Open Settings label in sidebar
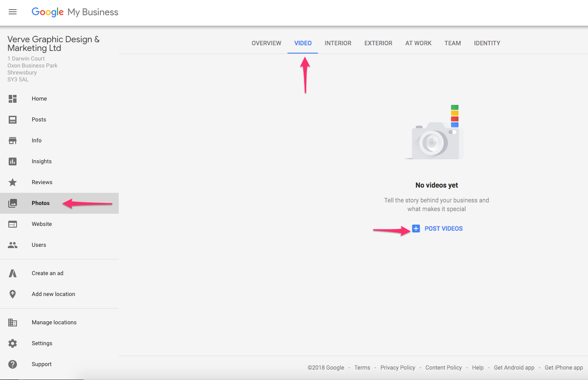The width and height of the screenshot is (588, 380). tap(42, 343)
